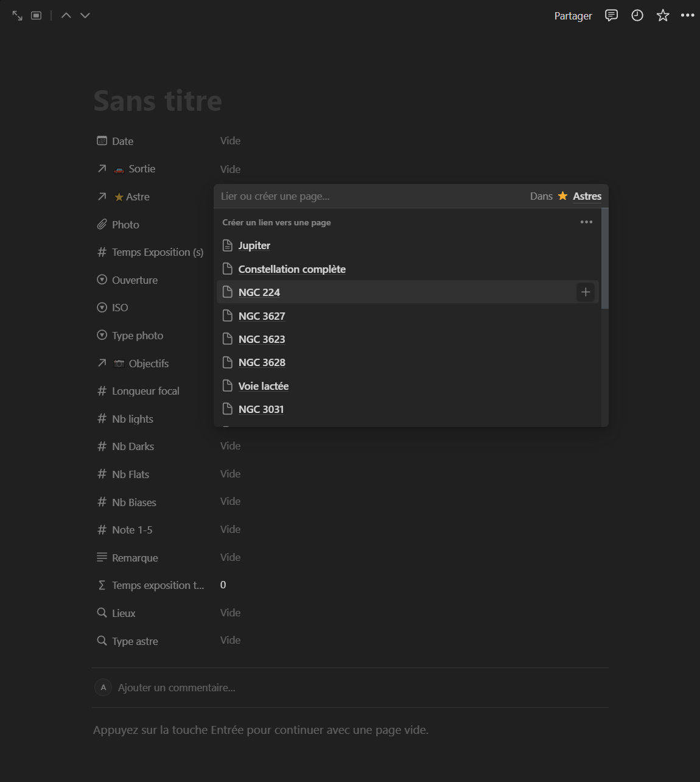
Task: Open the ISO select property
Action: point(120,308)
